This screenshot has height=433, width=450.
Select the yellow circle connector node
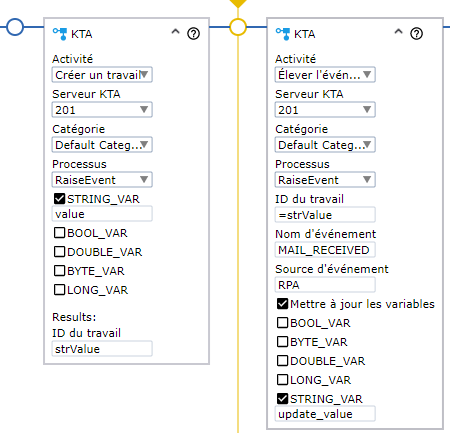pos(238,27)
